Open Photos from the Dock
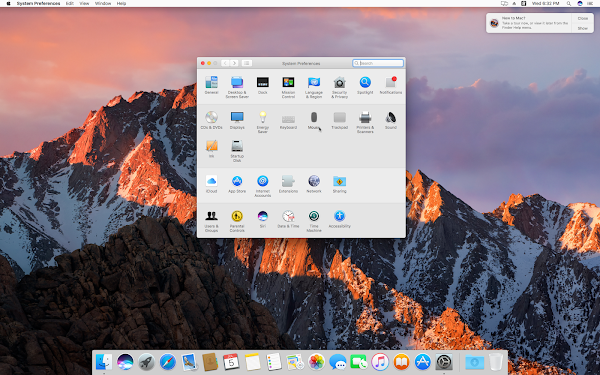The image size is (600, 375). (x=316, y=362)
